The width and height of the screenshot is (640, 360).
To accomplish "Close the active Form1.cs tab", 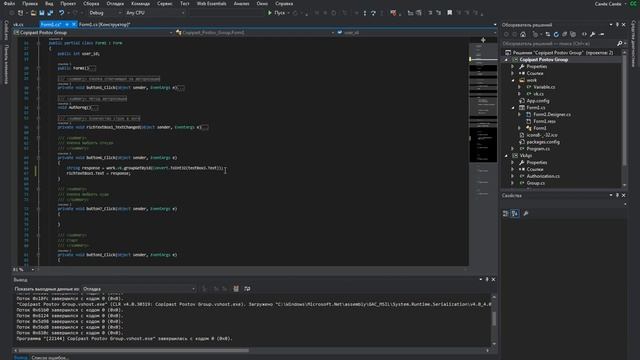I will point(74,24).
